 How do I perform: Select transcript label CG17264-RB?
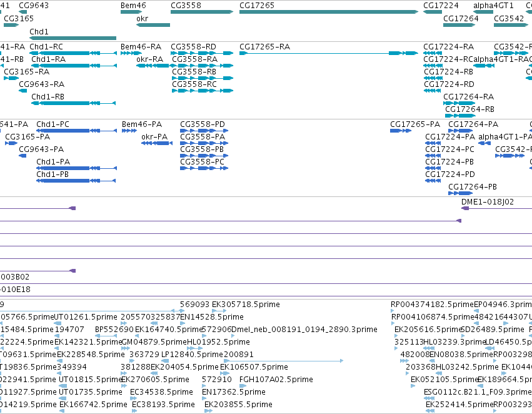tap(470, 109)
